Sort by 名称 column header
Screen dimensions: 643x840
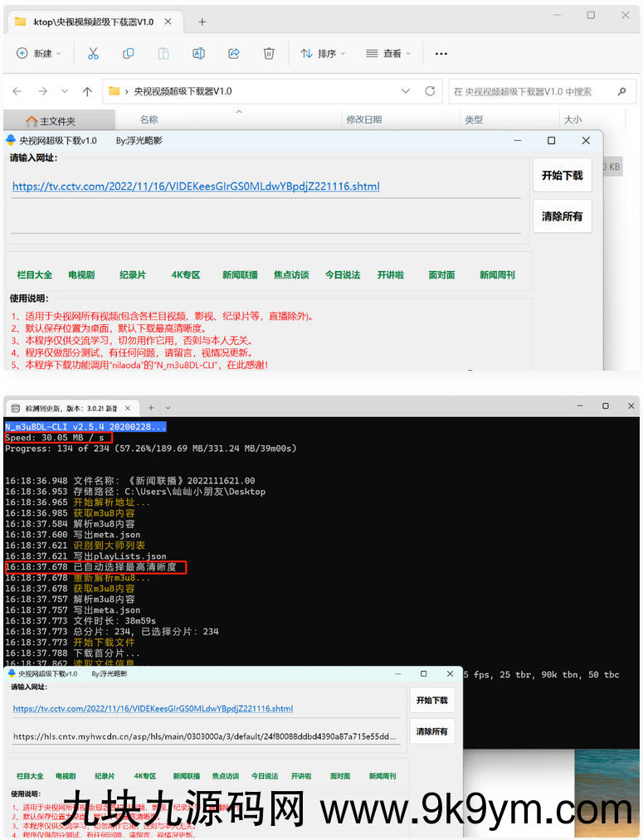[x=149, y=119]
